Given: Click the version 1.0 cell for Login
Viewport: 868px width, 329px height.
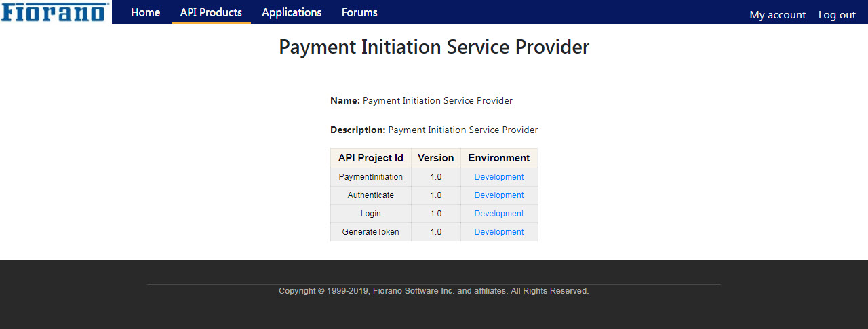Looking at the screenshot, I should point(436,214).
